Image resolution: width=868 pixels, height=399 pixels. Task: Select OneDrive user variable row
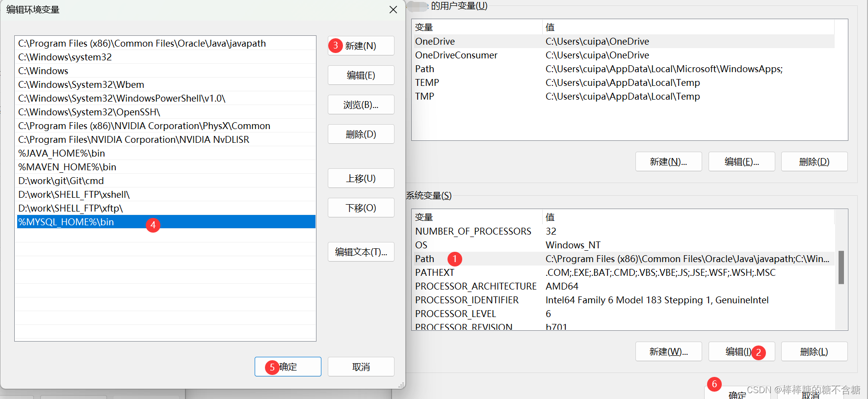point(623,41)
